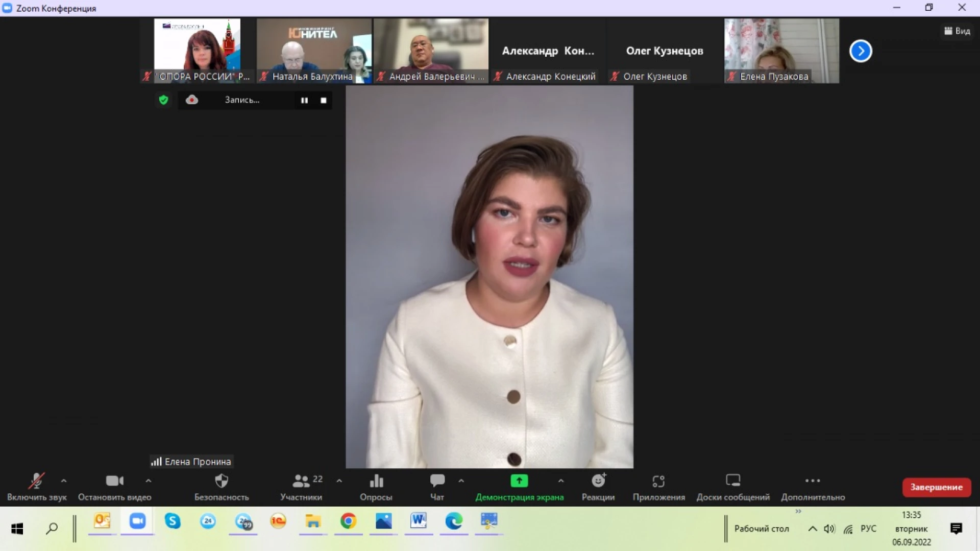Open network settings tray icon
The image size is (980, 551).
coord(848,529)
